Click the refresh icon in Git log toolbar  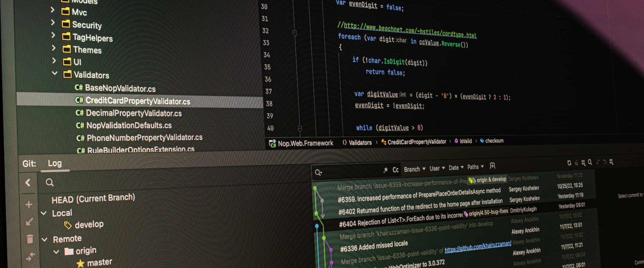[x=569, y=163]
